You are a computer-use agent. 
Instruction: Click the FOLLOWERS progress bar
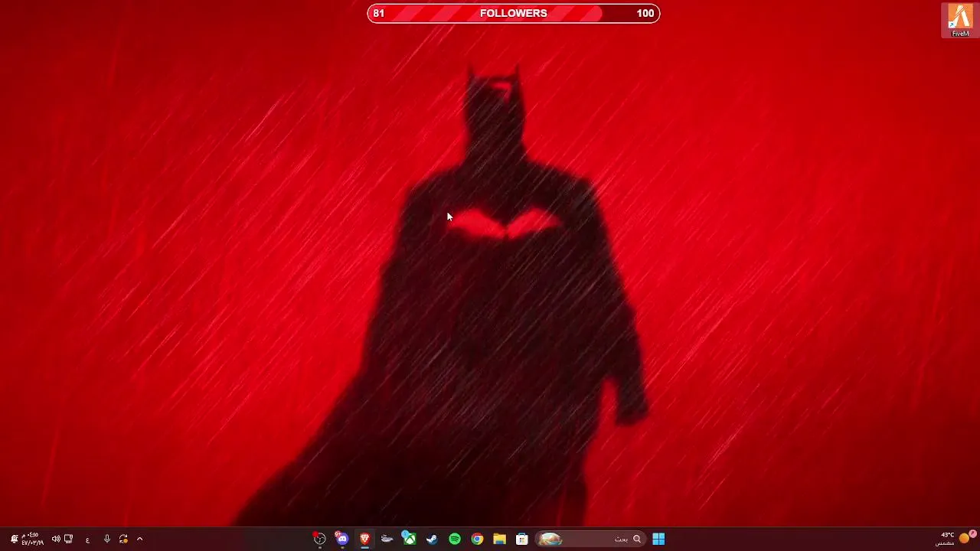click(x=514, y=13)
